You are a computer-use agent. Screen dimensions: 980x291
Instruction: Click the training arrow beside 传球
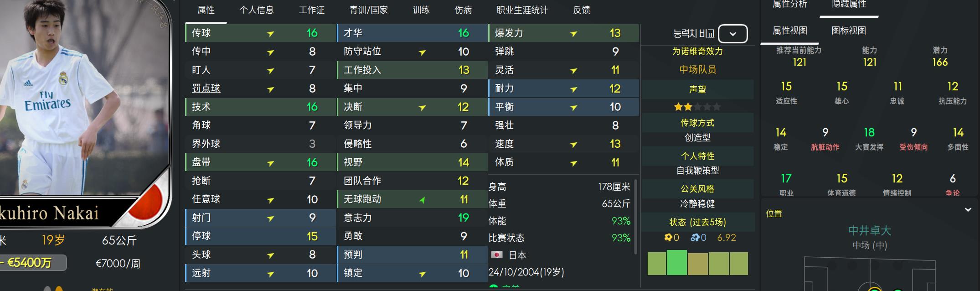270,33
